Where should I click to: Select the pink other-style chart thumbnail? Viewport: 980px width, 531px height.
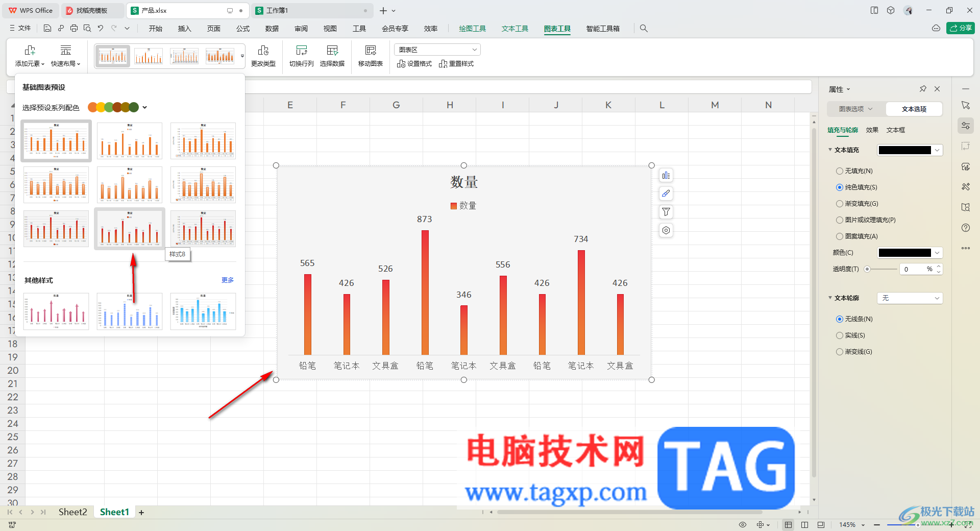click(56, 311)
